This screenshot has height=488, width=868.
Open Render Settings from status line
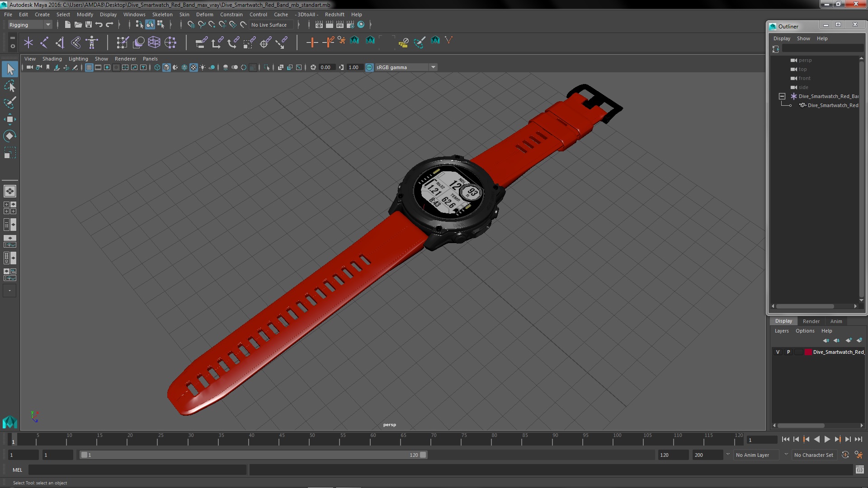350,25
